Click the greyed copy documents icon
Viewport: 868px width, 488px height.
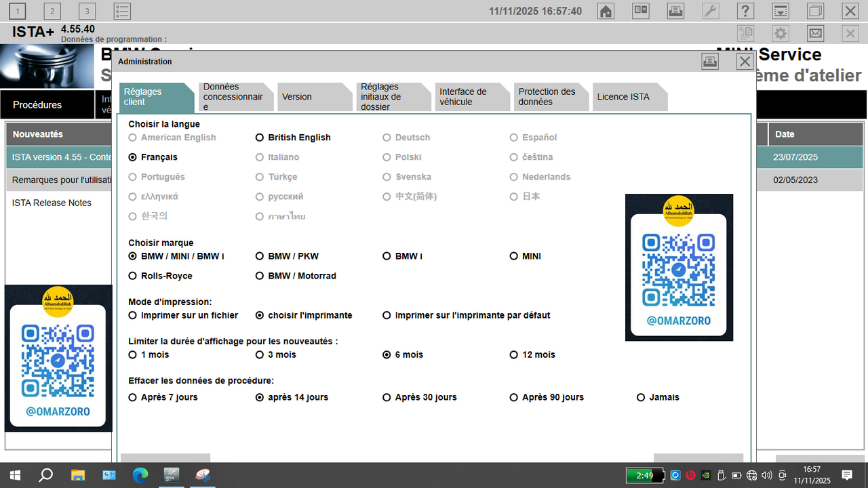(x=746, y=33)
